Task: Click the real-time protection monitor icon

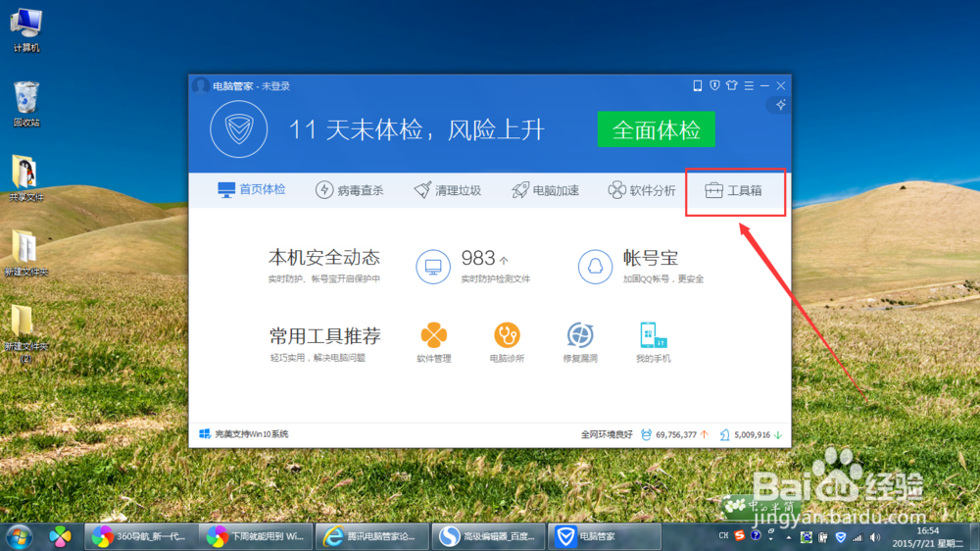Action: 433,267
